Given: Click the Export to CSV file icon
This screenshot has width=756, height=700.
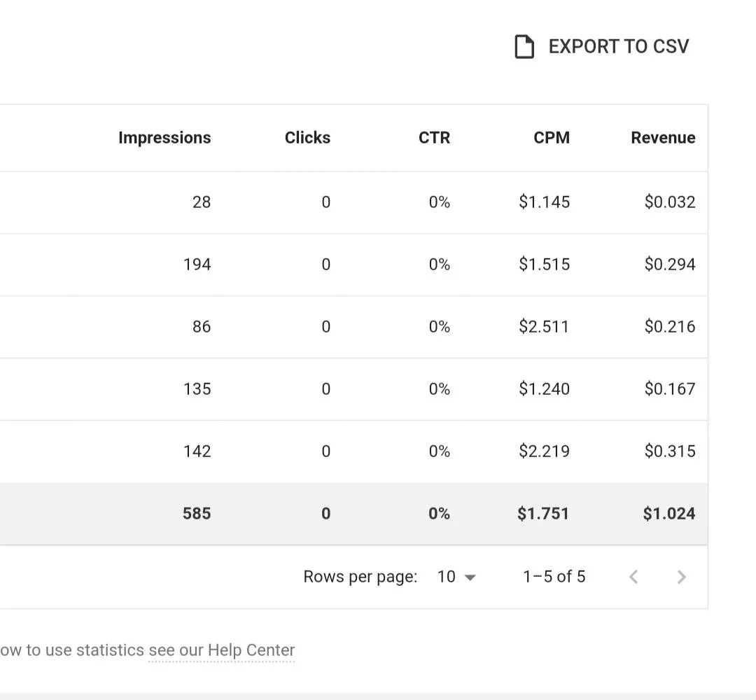Looking at the screenshot, I should [x=524, y=47].
